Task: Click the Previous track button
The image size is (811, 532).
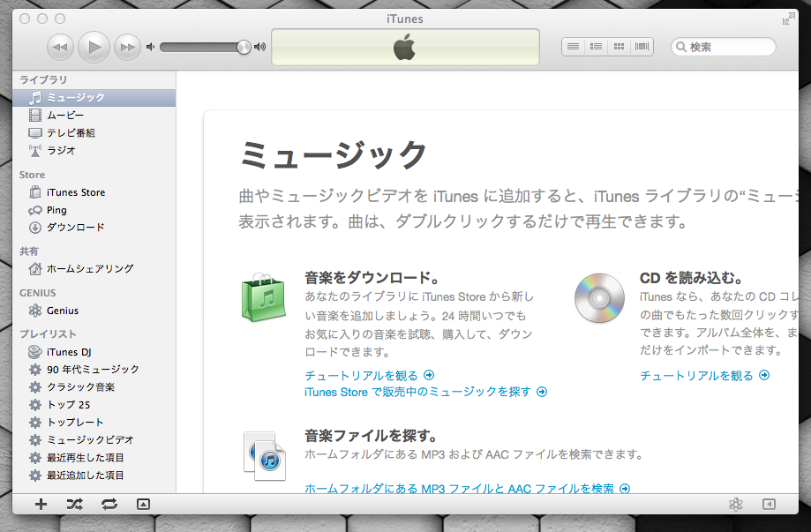Action: [60, 47]
